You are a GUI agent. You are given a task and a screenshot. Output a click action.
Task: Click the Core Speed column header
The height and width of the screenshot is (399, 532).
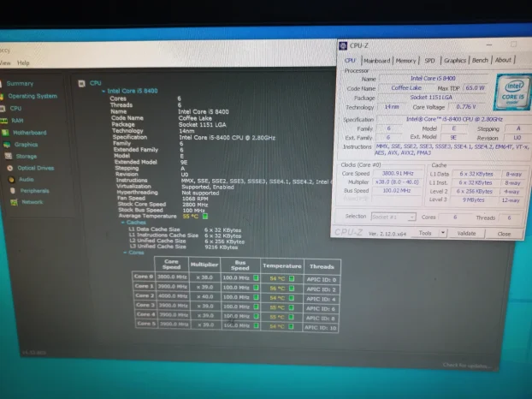pyautogui.click(x=171, y=265)
